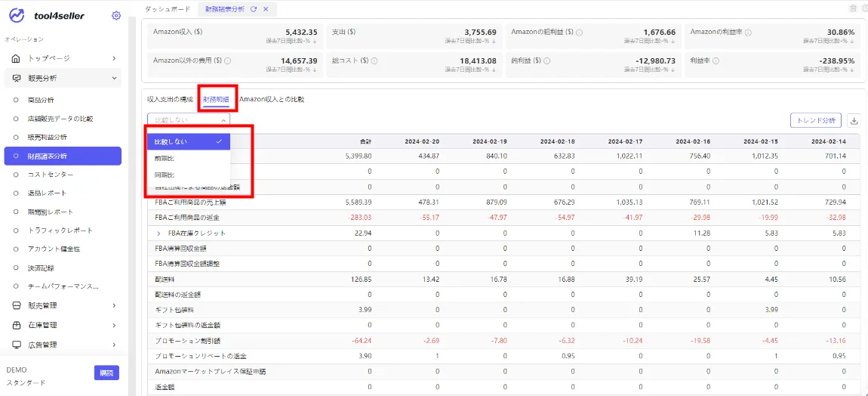
Task: Click the -283.03 refund total cell
Action: pos(360,218)
